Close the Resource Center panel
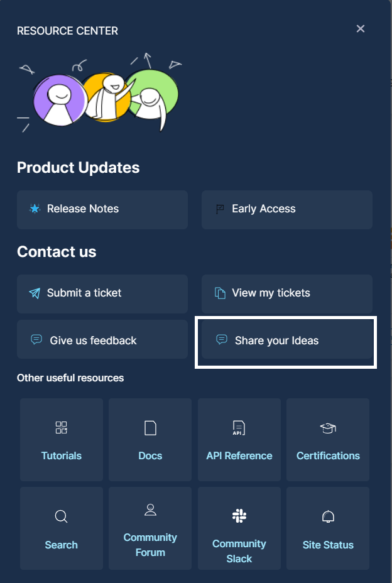 tap(360, 28)
